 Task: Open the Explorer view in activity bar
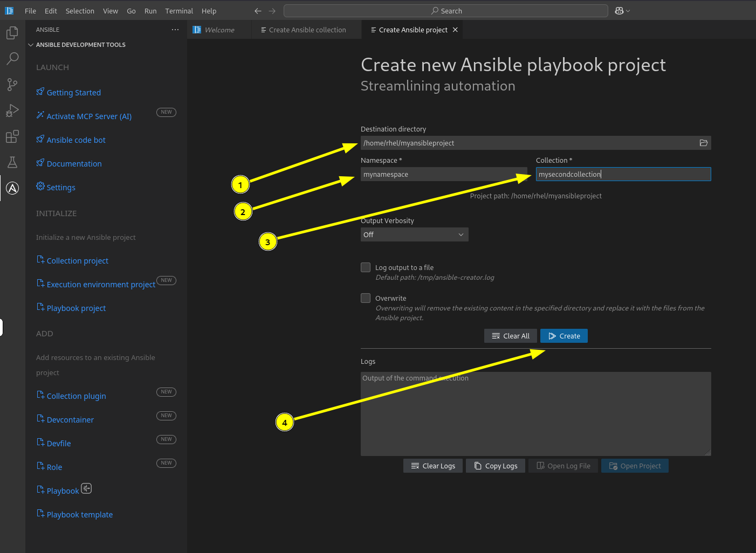point(12,33)
